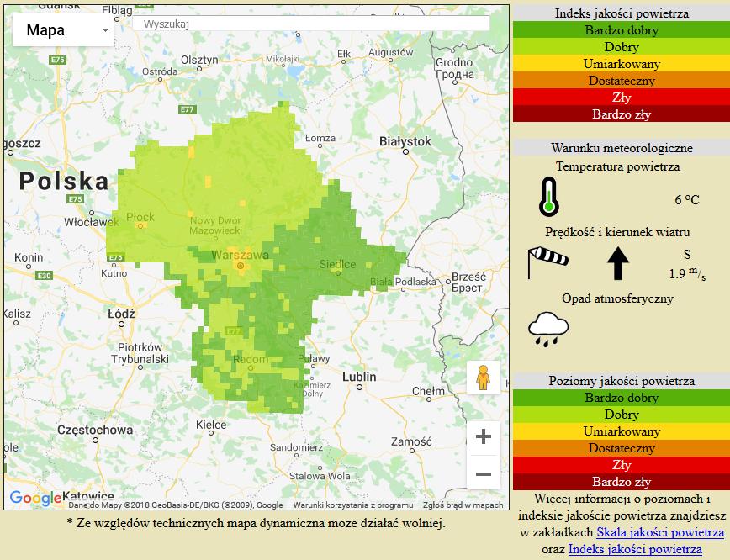Click the Puławy city label
This screenshot has width=730, height=560.
pos(314,358)
